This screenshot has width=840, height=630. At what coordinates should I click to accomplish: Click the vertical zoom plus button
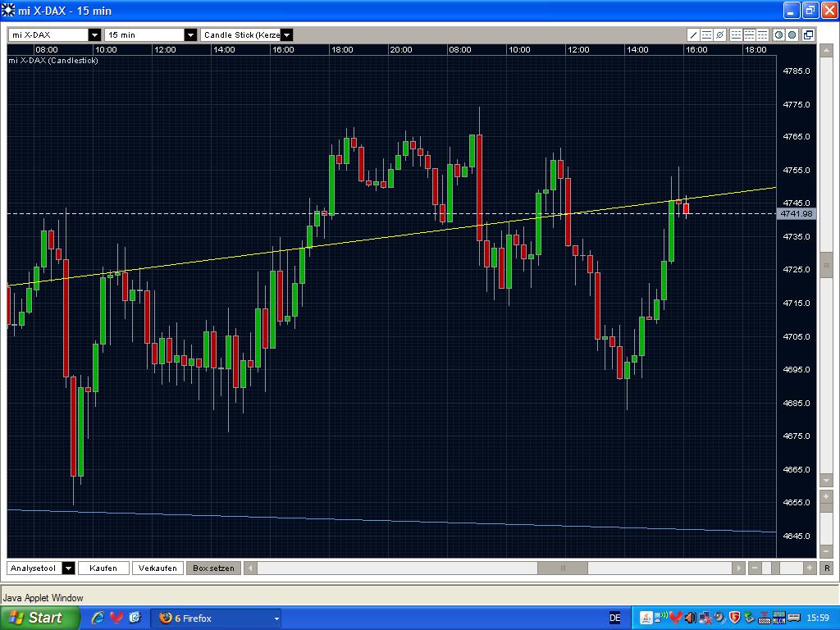[x=826, y=496]
